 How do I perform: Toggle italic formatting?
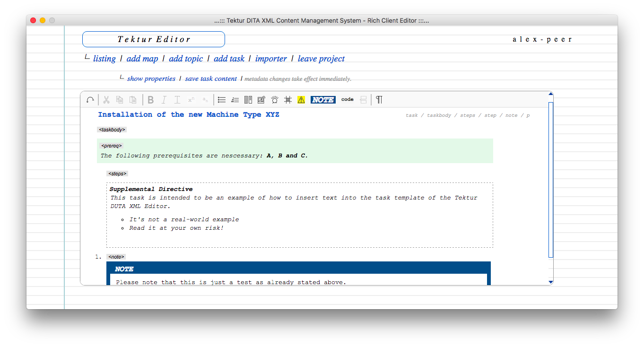164,100
